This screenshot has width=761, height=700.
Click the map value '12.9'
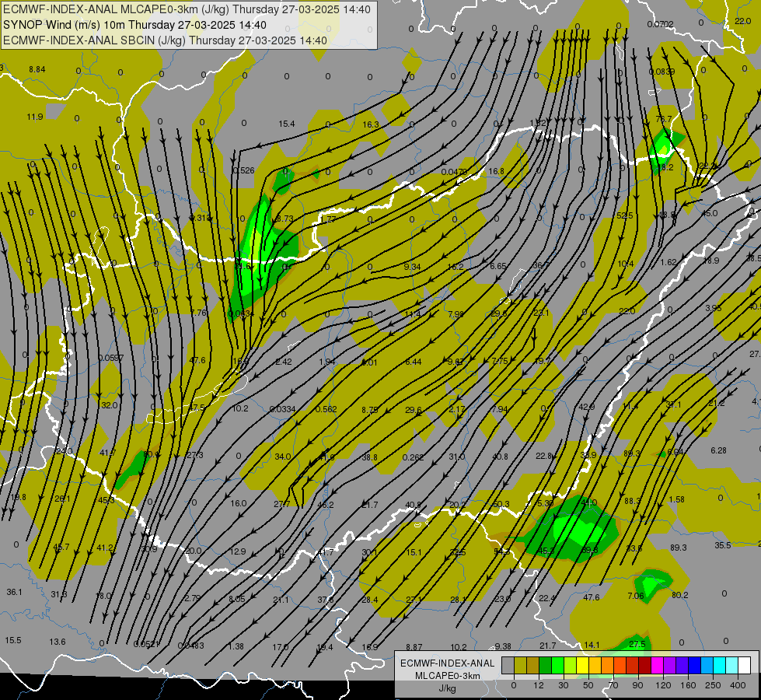pos(238,552)
